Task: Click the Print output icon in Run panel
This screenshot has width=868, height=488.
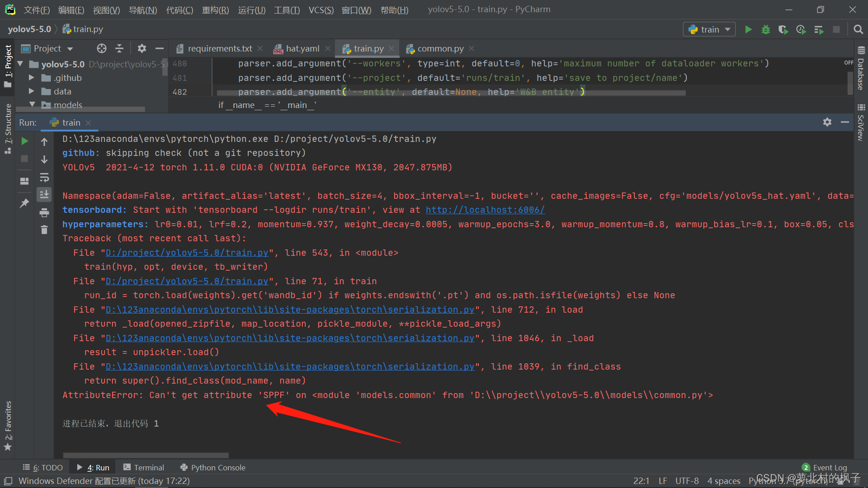Action: 44,212
